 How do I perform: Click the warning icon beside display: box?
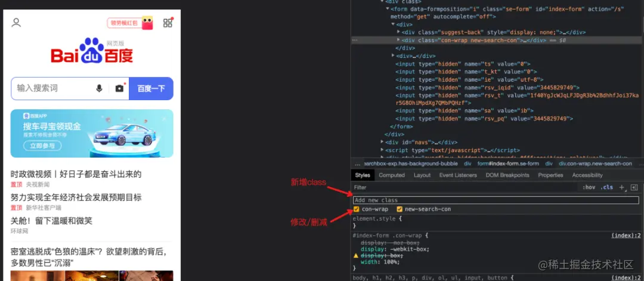[356, 255]
